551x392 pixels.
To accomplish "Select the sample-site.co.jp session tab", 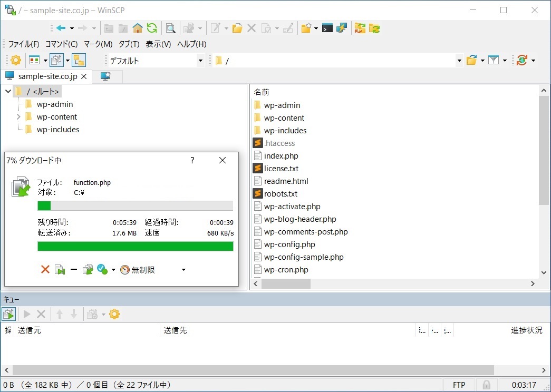I will (46, 76).
